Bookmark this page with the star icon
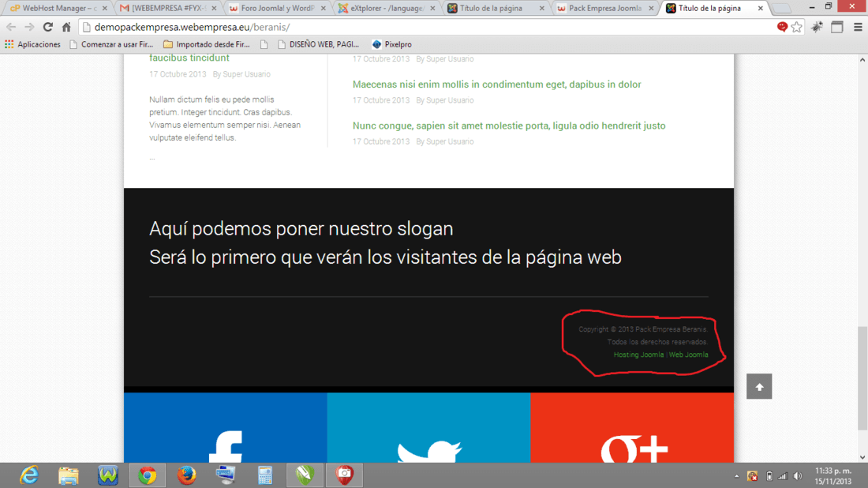Viewport: 868px width, 488px height. pos(797,27)
